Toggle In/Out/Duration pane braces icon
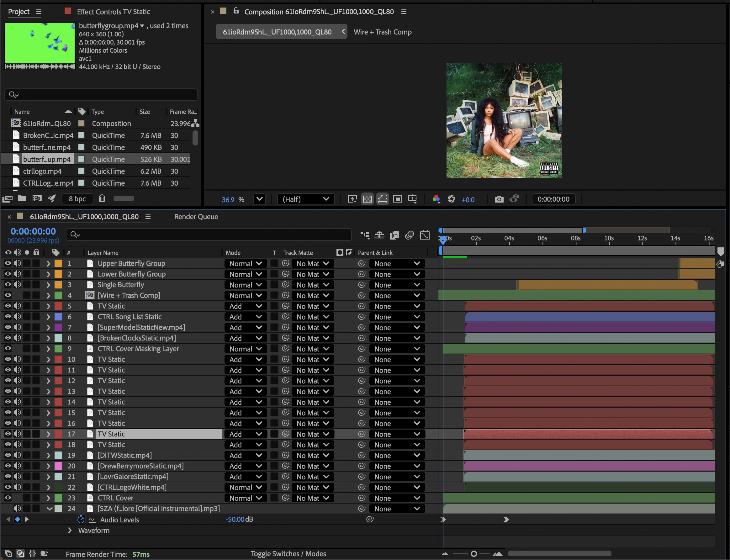 pyautogui.click(x=32, y=553)
